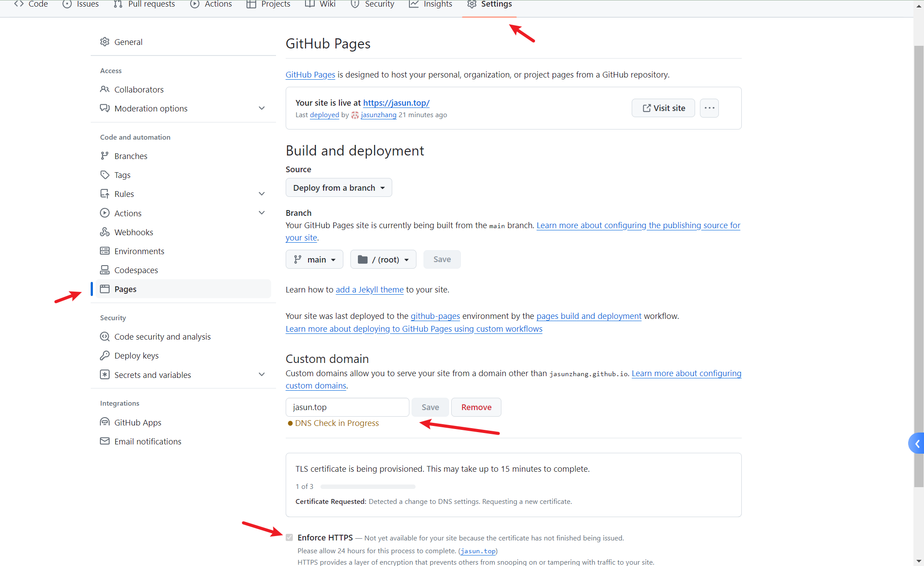Click the TLS certificate progress bar
This screenshot has height=566, width=924.
[368, 487]
